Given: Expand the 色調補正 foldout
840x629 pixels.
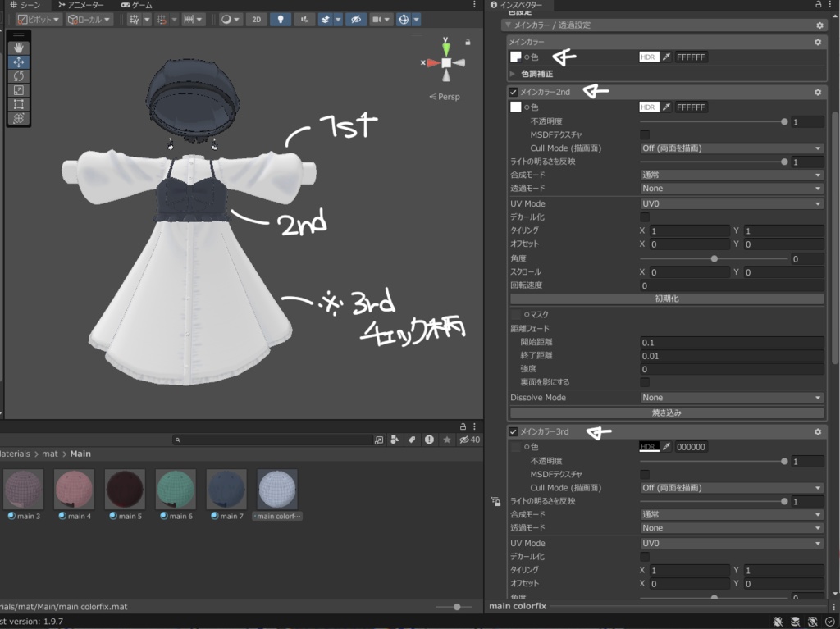Looking at the screenshot, I should [514, 74].
